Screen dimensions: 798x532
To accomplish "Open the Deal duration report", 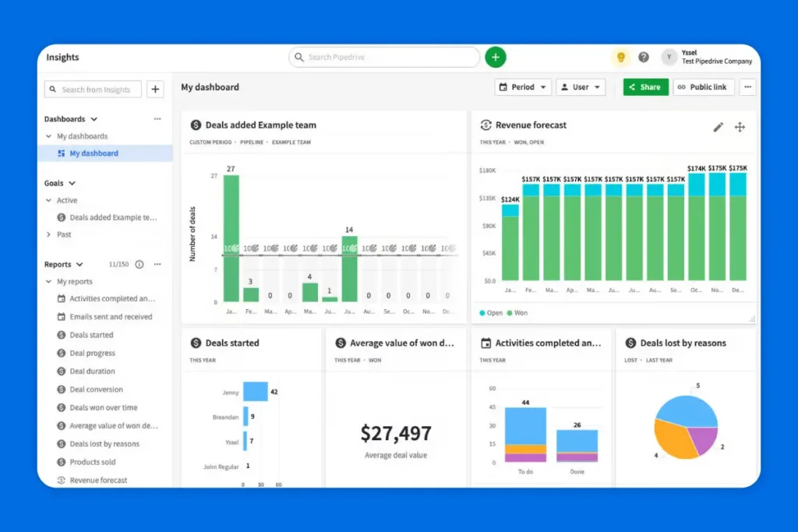I will click(x=87, y=372).
